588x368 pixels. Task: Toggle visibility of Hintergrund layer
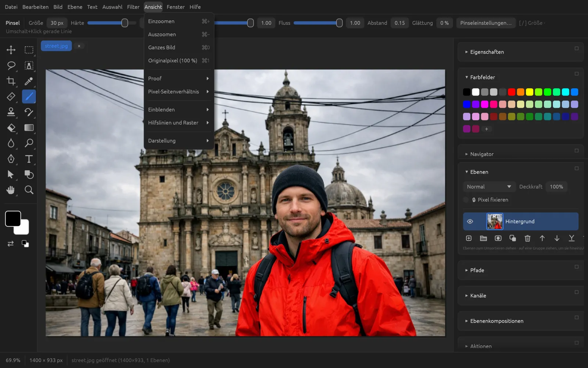(470, 222)
